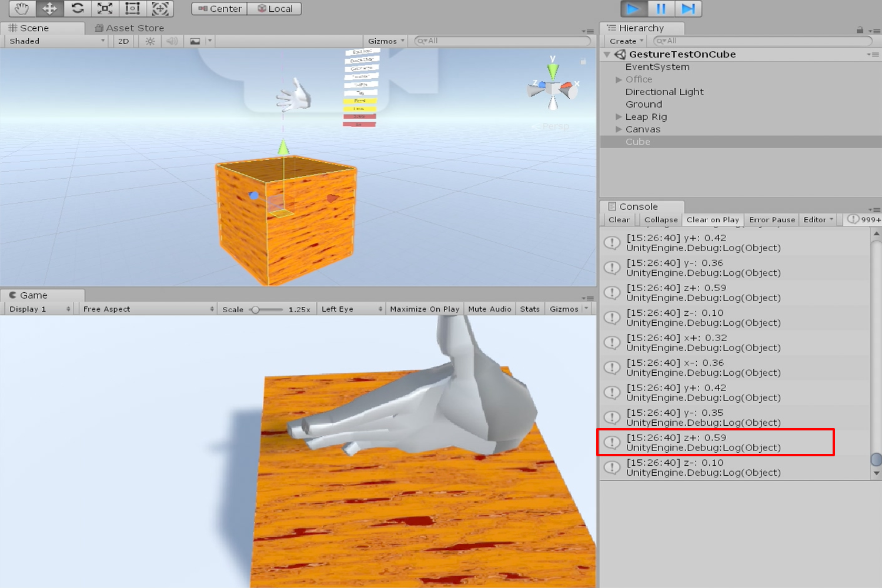The image size is (882, 588).
Task: Select the Scale tool
Action: pos(105,9)
